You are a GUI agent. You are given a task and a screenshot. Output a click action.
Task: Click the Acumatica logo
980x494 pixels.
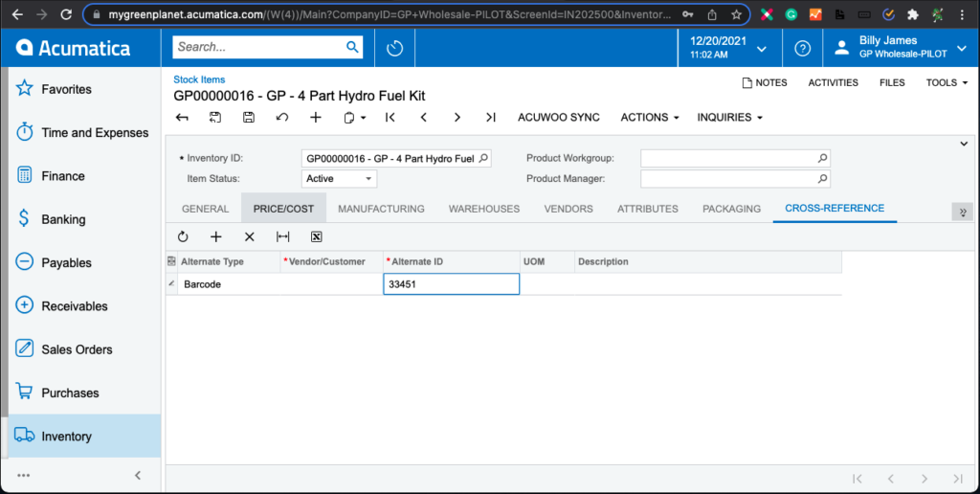[x=73, y=48]
